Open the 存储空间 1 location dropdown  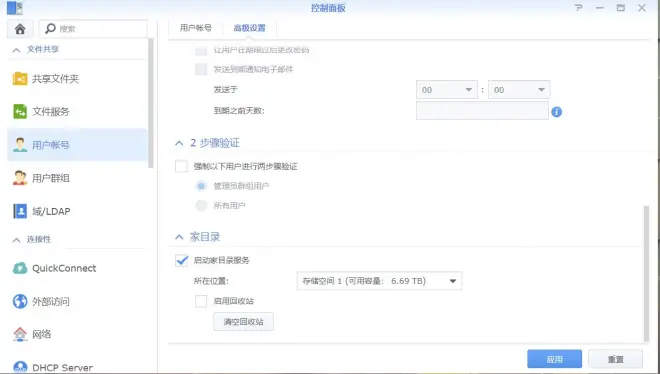point(379,281)
